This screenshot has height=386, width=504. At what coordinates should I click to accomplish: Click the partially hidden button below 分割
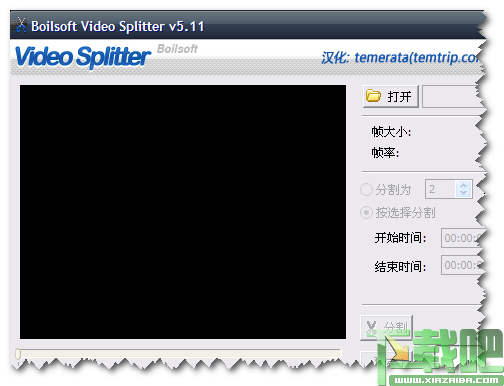tap(387, 359)
